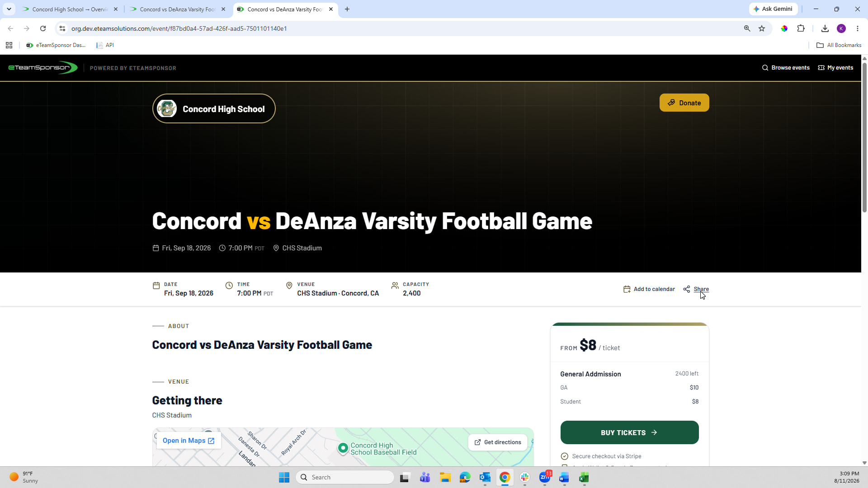Select the GA $10 ticket row
Screen dimensions: 868x488
tap(629, 387)
